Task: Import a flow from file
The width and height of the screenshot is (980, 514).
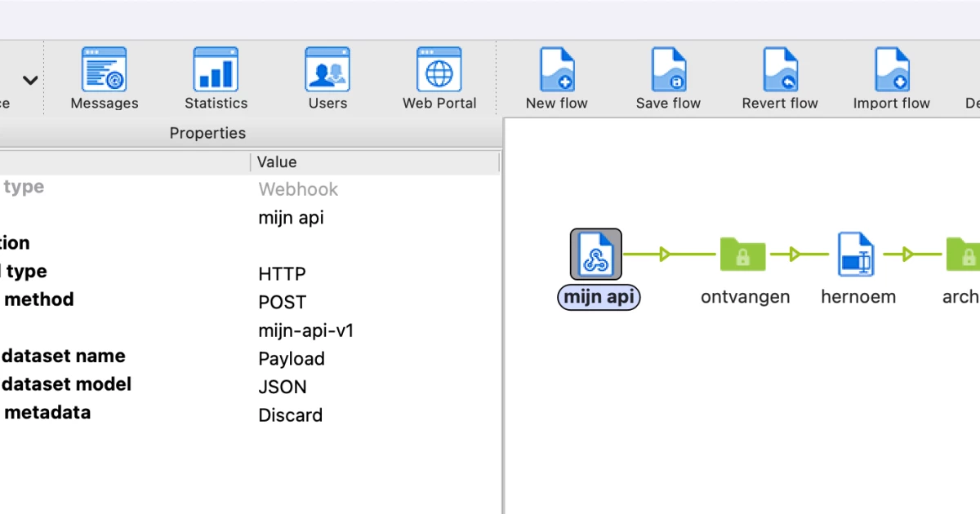Action: point(891,78)
